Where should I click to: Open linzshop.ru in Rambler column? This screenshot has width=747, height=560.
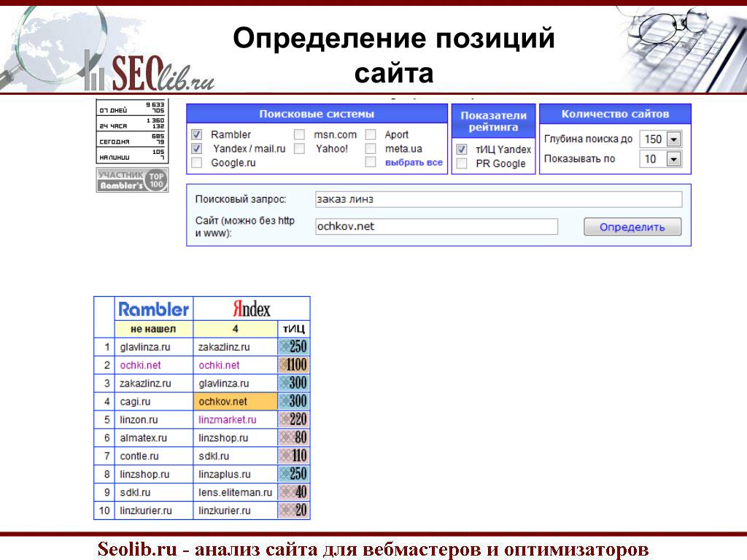144,474
